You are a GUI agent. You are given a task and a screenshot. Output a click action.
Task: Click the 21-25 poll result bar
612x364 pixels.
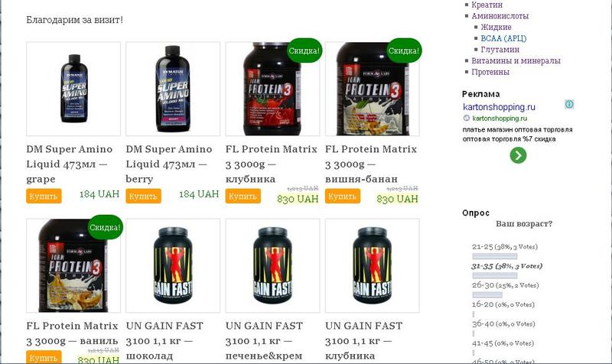pyautogui.click(x=495, y=256)
